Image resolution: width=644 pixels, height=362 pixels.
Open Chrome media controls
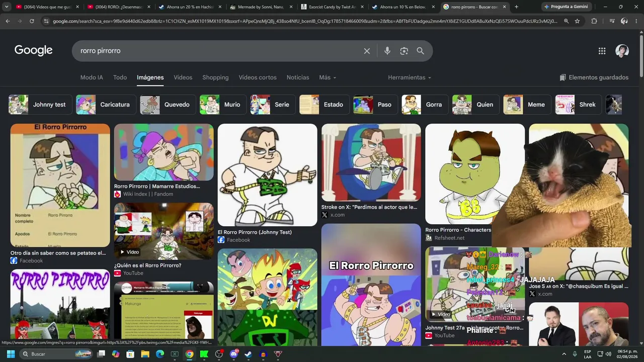click(612, 21)
